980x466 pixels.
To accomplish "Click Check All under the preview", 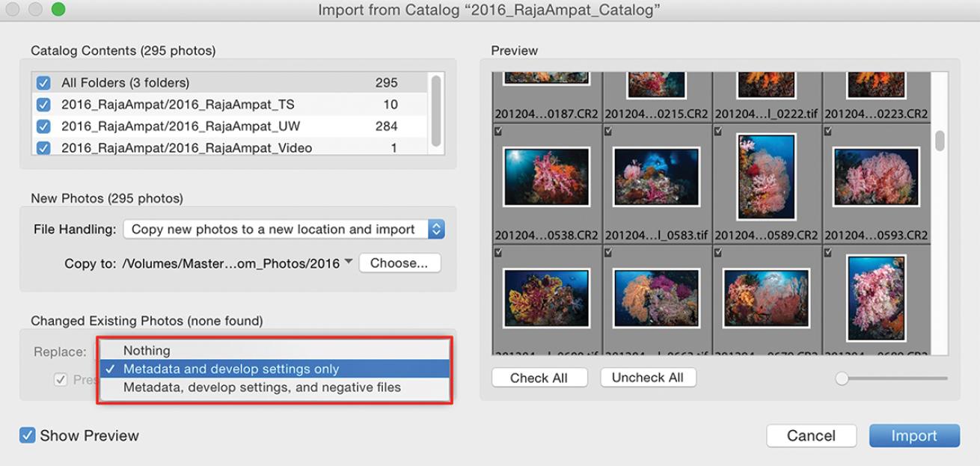I will (539, 378).
